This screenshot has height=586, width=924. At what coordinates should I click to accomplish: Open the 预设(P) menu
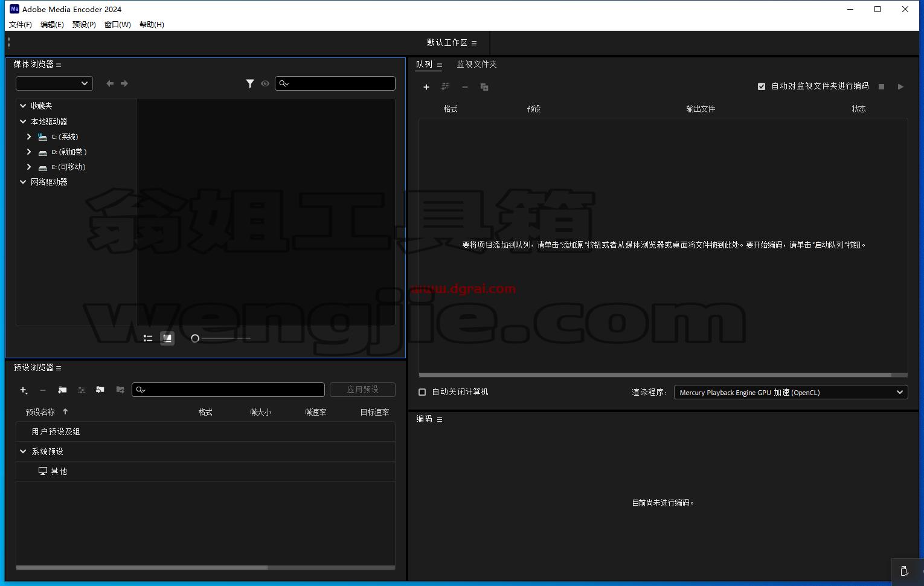(84, 25)
